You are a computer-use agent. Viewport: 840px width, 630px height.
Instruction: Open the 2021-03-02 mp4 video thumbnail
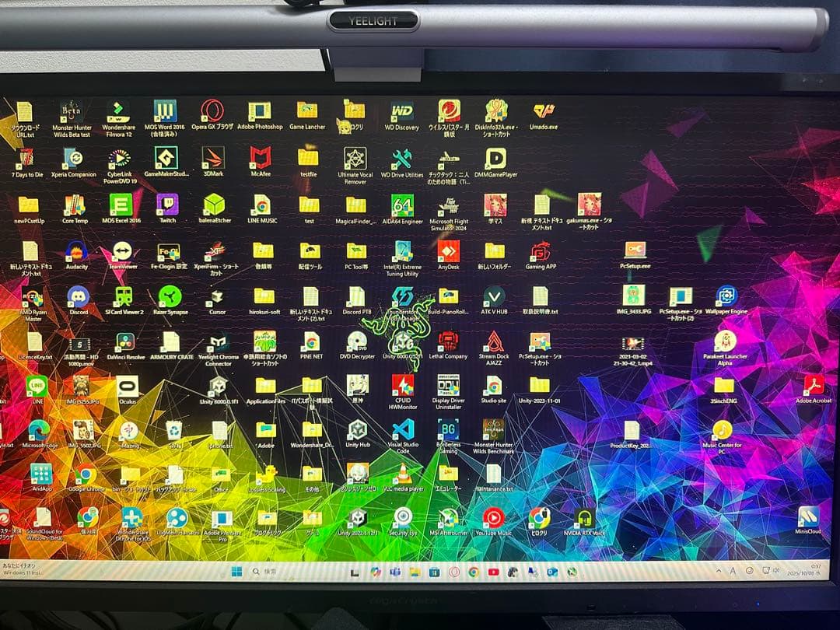point(632,343)
